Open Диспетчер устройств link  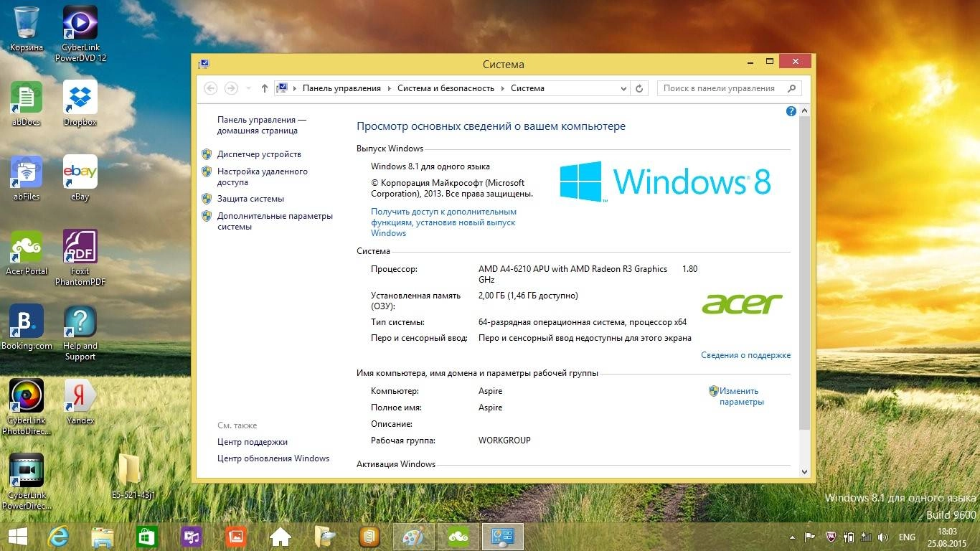point(259,154)
